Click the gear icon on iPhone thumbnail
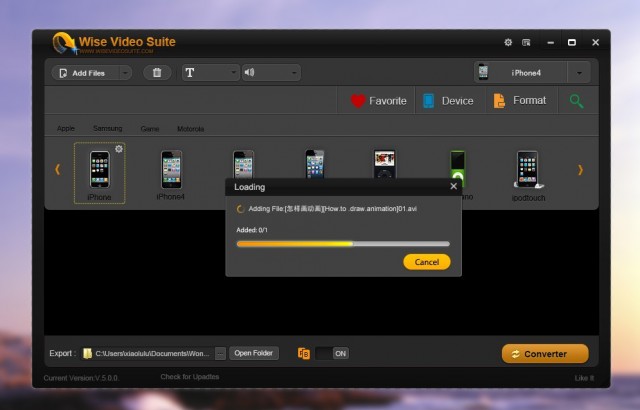This screenshot has width=640, height=410. pos(119,149)
